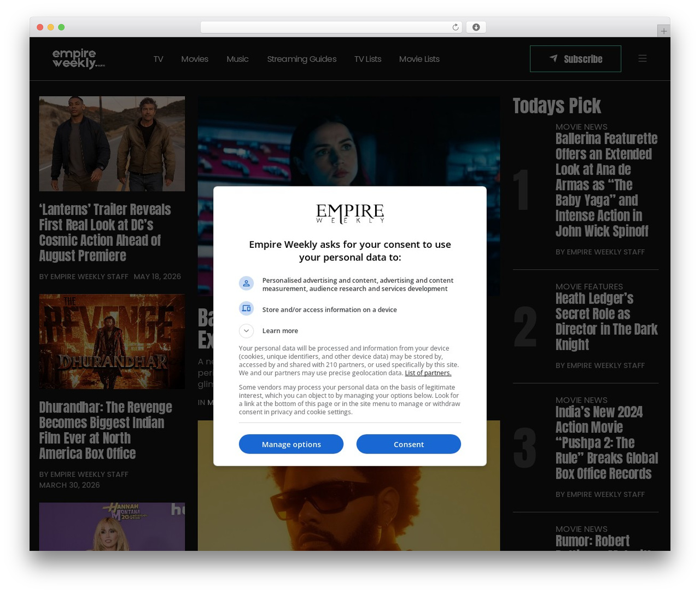Open the browser downloads icon
700x593 pixels.
pos(476,27)
